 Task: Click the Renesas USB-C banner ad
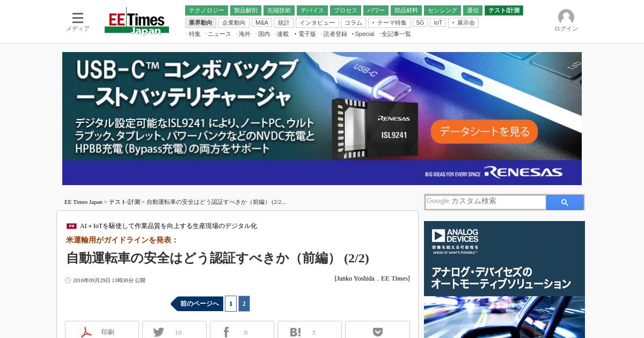322,119
